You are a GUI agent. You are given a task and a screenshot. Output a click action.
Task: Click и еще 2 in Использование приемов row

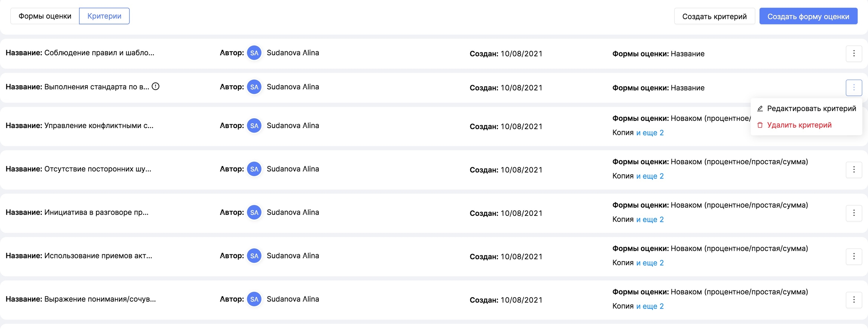point(650,263)
